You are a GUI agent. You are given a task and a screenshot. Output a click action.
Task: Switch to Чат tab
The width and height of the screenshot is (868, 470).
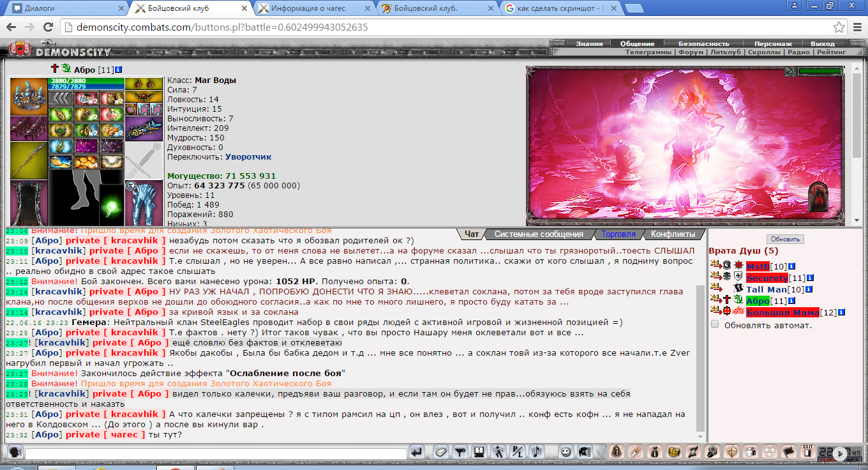point(472,234)
